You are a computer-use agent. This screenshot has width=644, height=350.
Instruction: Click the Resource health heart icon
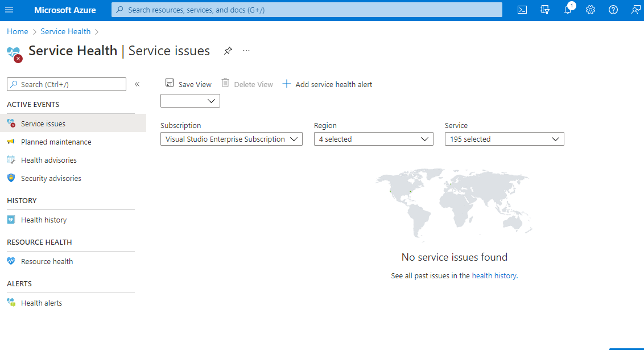tap(11, 261)
